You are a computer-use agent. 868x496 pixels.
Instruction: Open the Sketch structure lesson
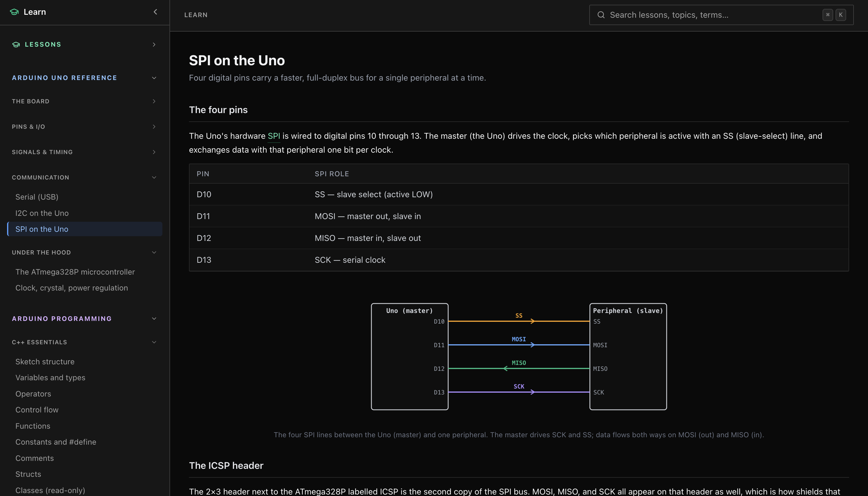[45, 361]
